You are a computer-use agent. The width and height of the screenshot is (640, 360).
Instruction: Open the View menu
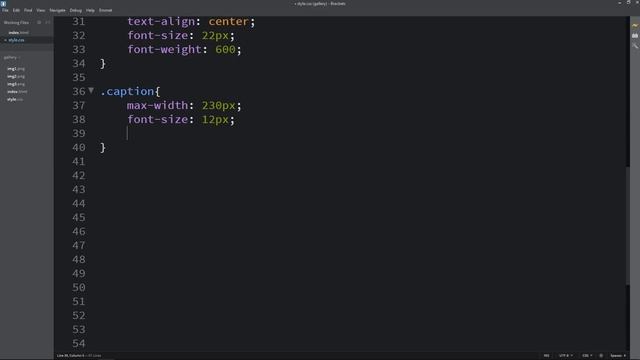pyautogui.click(x=41, y=10)
